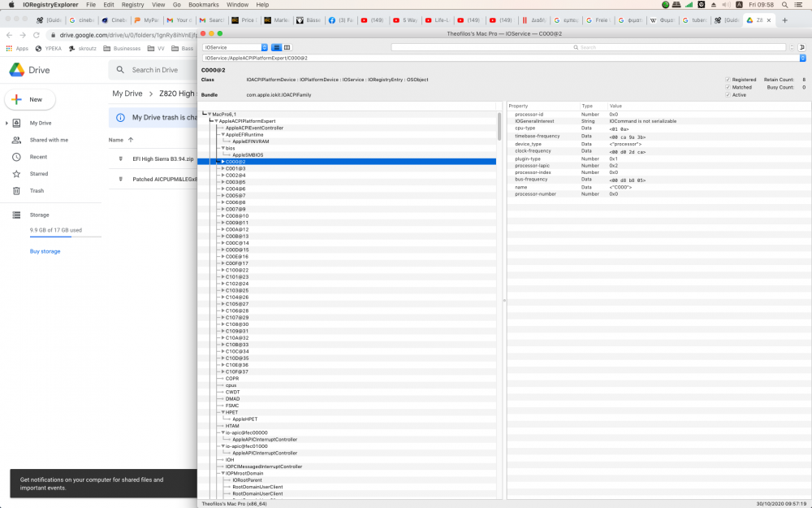Open Starred files in Drive
This screenshot has width=812, height=508.
(38, 174)
